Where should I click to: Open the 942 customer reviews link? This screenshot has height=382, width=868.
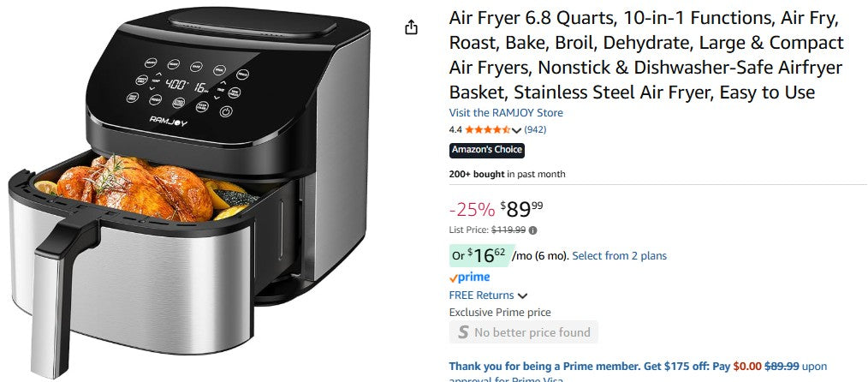535,130
